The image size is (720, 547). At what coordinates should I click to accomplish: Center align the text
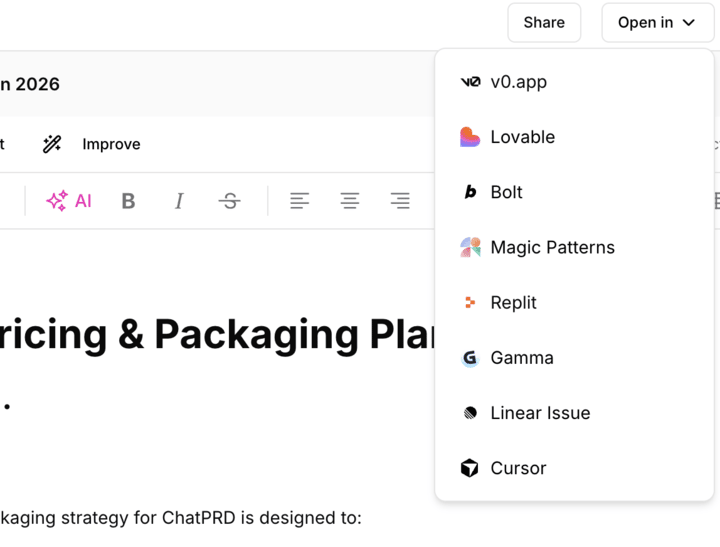pyautogui.click(x=350, y=201)
